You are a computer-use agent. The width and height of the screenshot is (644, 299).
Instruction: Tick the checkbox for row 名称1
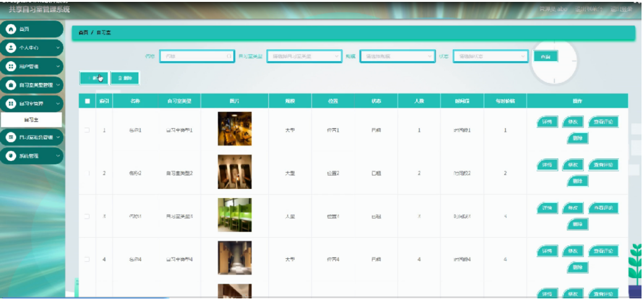(87, 130)
